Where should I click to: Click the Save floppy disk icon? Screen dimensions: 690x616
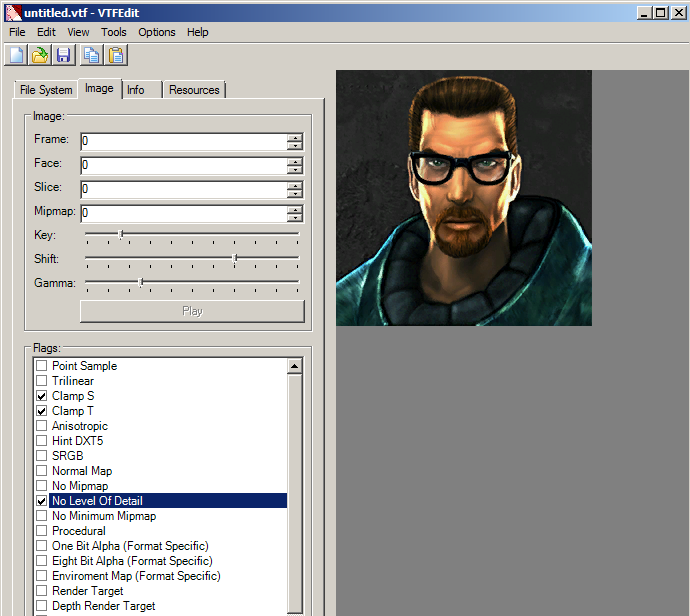click(x=64, y=55)
